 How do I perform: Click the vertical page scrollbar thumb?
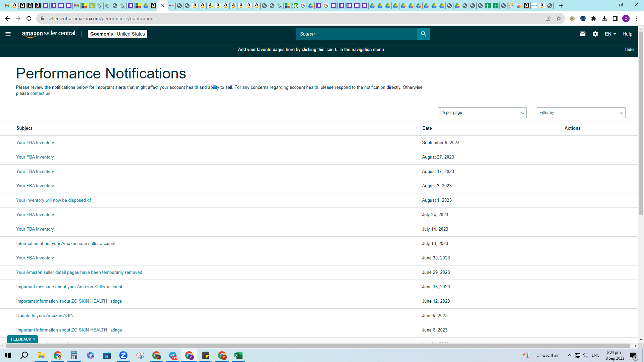click(x=641, y=123)
